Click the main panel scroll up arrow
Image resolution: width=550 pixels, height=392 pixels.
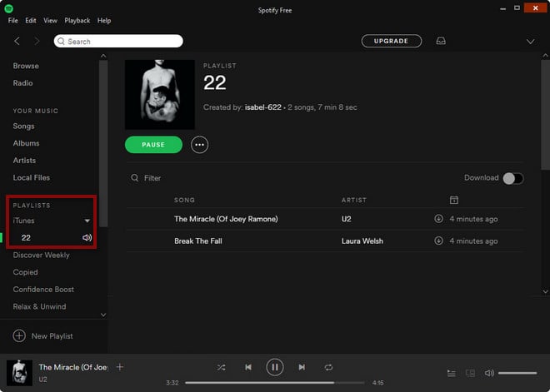click(545, 56)
